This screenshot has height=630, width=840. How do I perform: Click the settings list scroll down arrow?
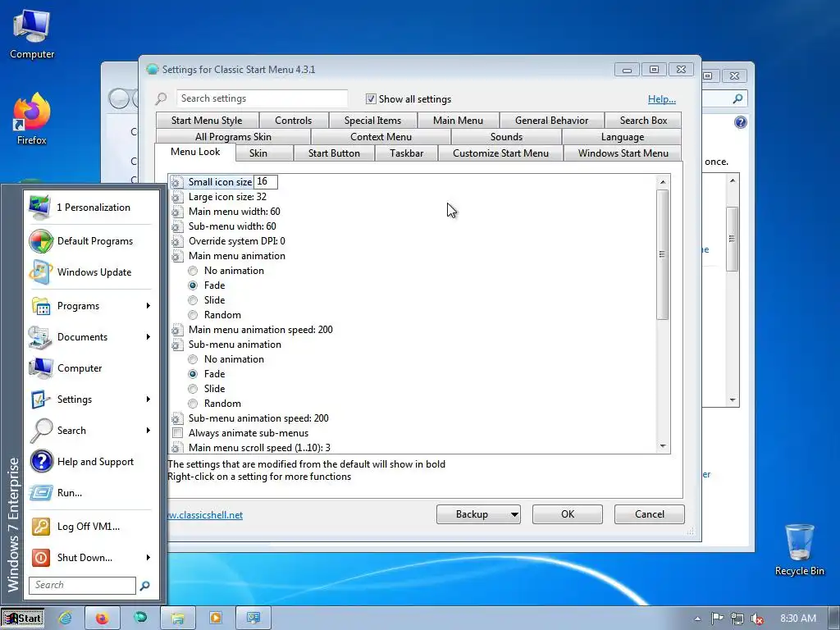(x=663, y=446)
